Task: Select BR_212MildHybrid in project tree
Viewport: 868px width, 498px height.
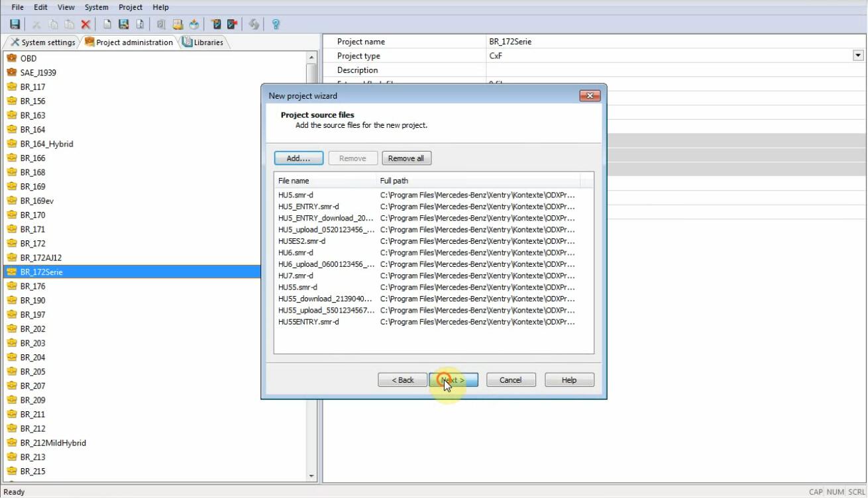Action: pyautogui.click(x=53, y=443)
